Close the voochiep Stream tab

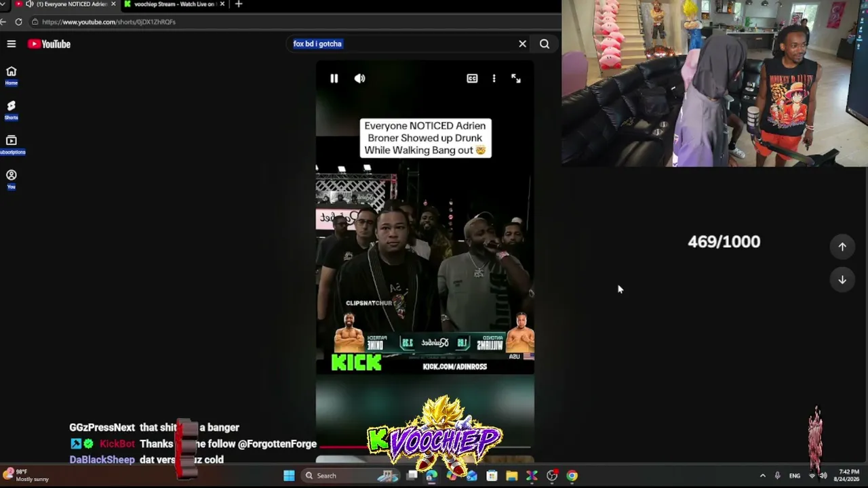click(222, 4)
